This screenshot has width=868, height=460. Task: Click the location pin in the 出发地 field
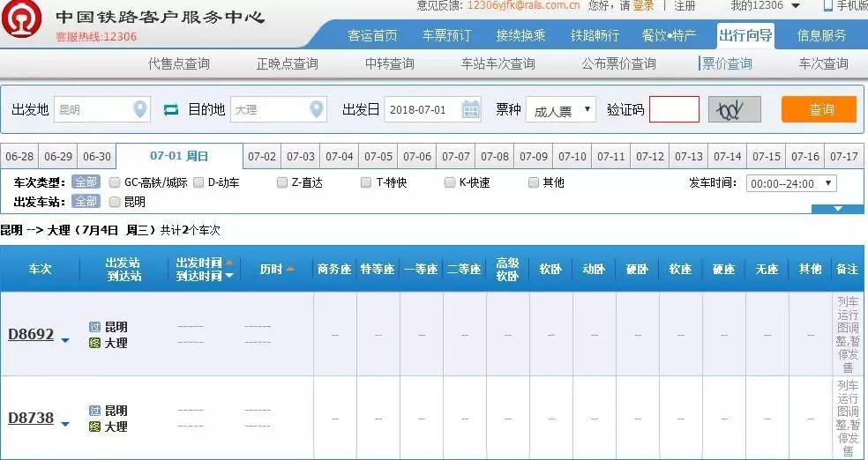coord(140,109)
